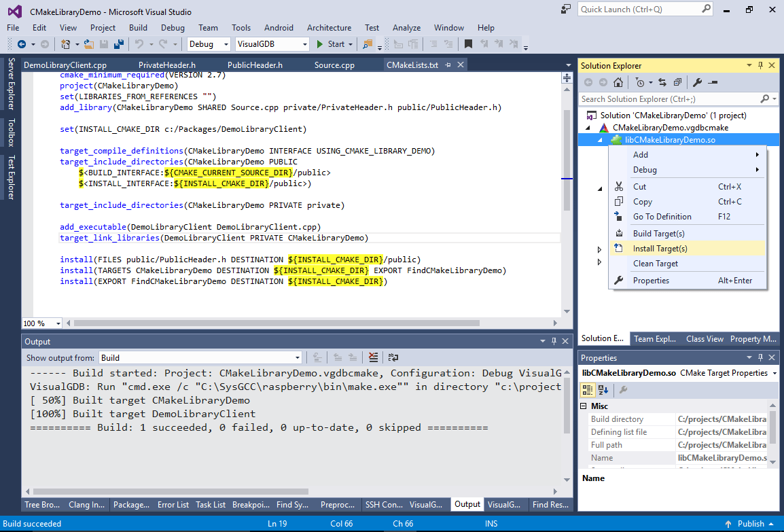Choose Build Target(s) in context menu
The width and height of the screenshot is (784, 532).
point(687,234)
